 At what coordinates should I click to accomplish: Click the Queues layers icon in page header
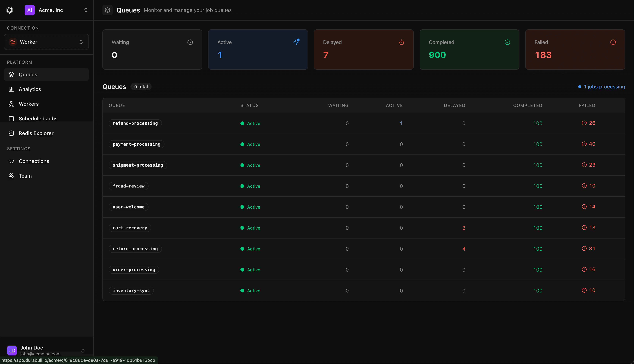[x=108, y=10]
